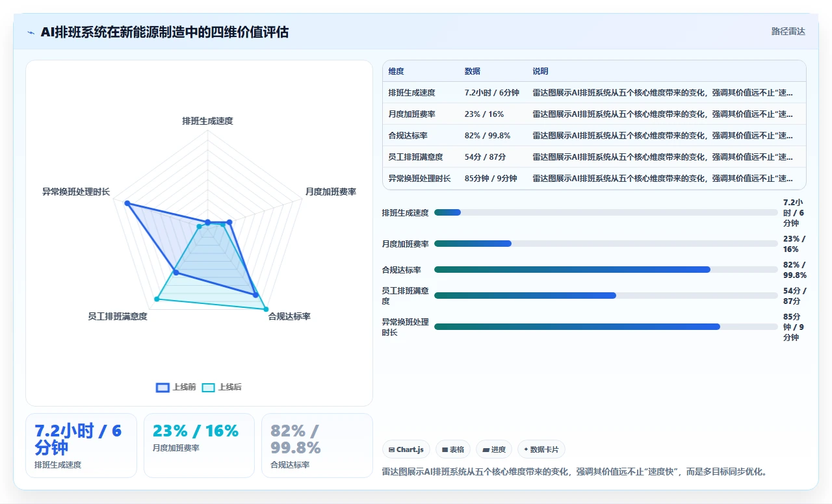Toggle the 上线后 legend swatch

(x=208, y=387)
